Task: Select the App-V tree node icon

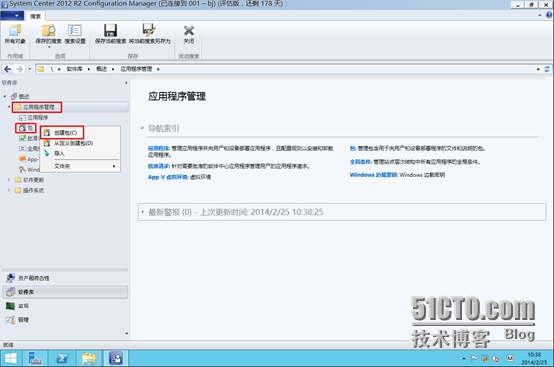Action: pyautogui.click(x=23, y=159)
